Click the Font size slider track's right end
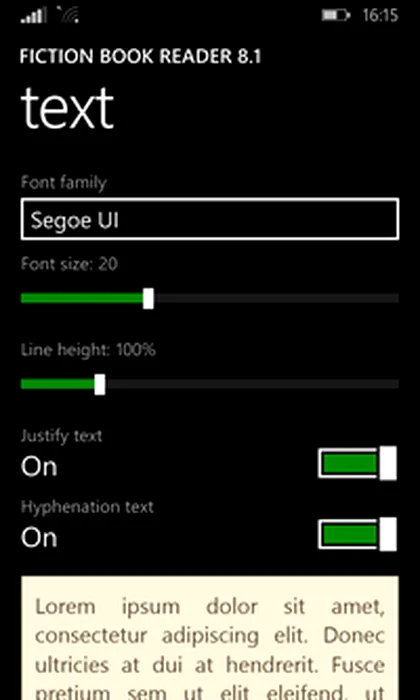The image size is (420, 700). pyautogui.click(x=394, y=298)
